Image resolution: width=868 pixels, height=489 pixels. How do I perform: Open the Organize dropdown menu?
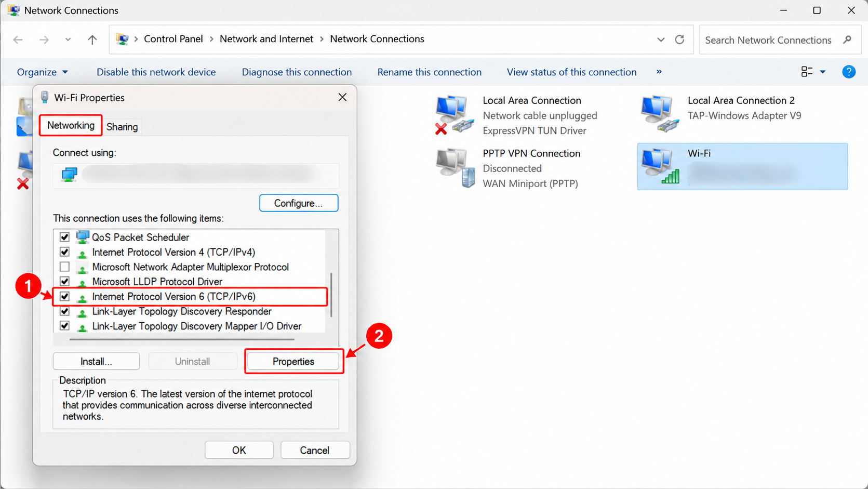coord(43,72)
